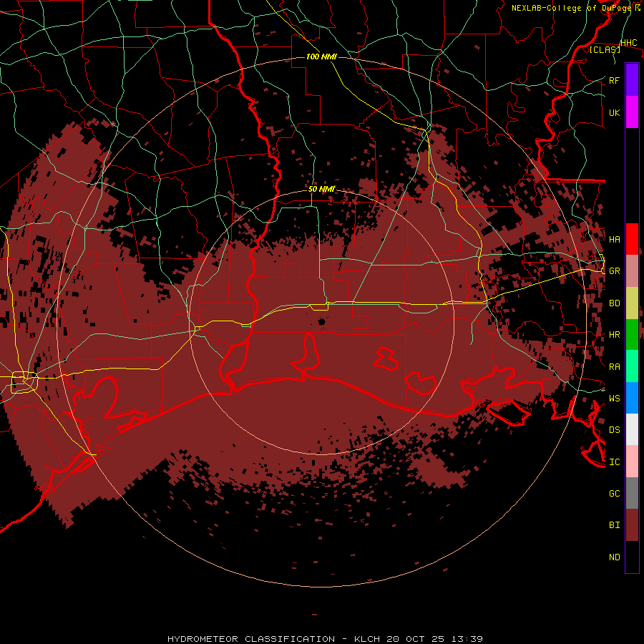Click the DS legend label
The image size is (644, 644).
614,430
